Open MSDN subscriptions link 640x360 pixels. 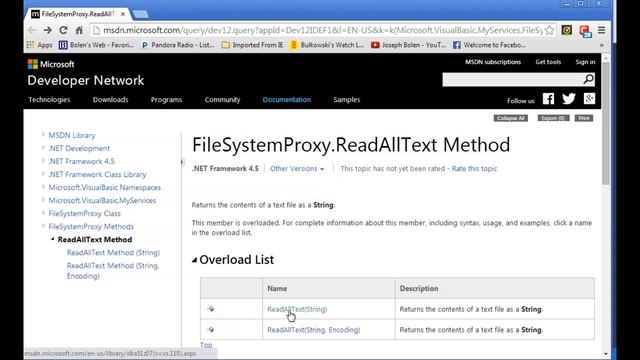coord(493,62)
